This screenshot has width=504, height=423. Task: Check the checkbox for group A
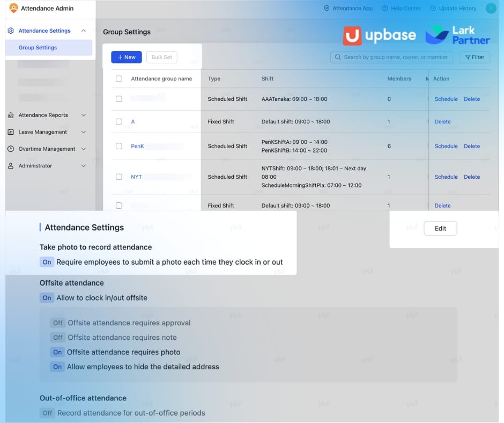tap(119, 121)
